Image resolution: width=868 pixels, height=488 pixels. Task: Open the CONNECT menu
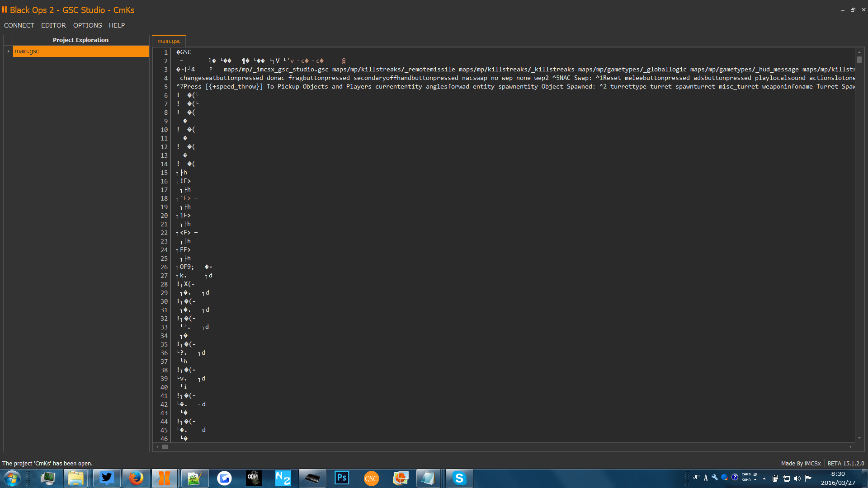[19, 25]
